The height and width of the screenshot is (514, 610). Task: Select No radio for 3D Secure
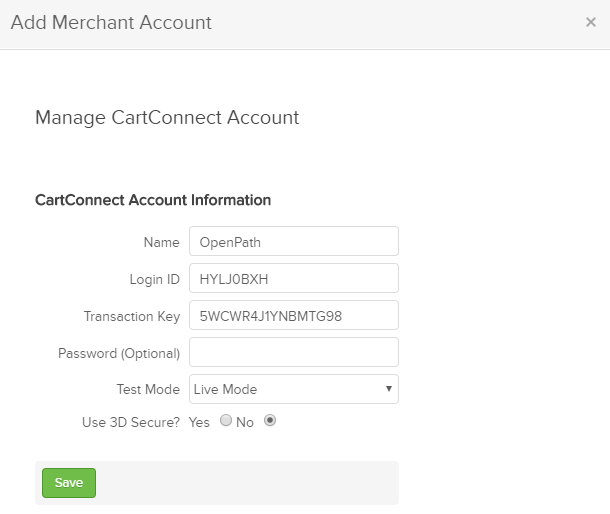[x=270, y=420]
